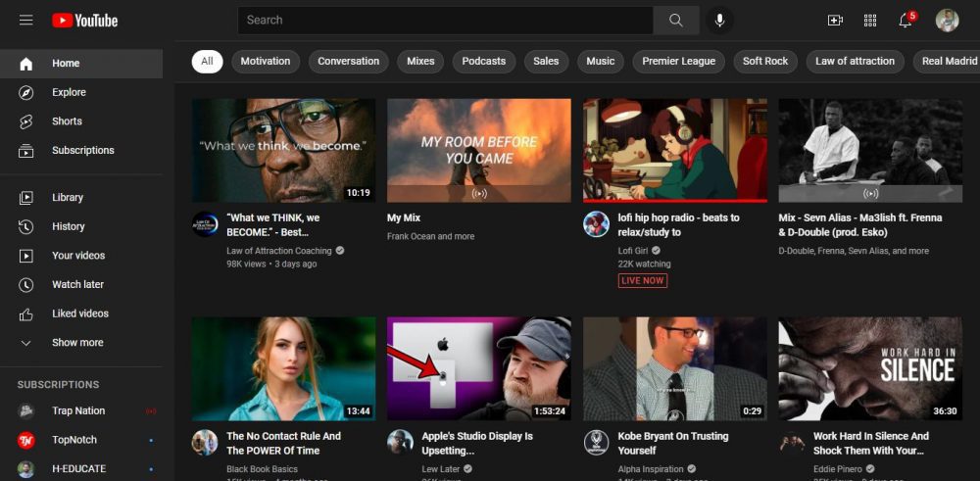Screen dimensions: 980x481
Task: Click Alpha Inspiration channel avatar
Action: (596, 442)
